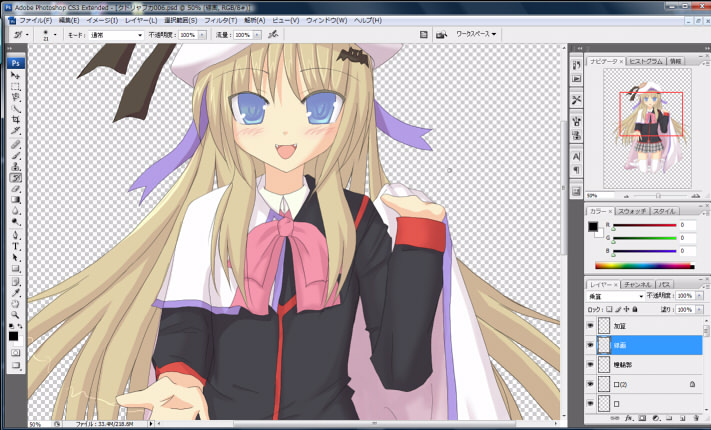Open the Actions panel icon in dock
The image size is (711, 430).
click(x=576, y=78)
